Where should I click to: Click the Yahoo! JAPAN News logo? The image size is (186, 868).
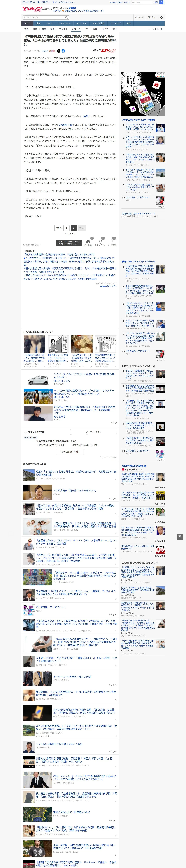click(x=37, y=9)
